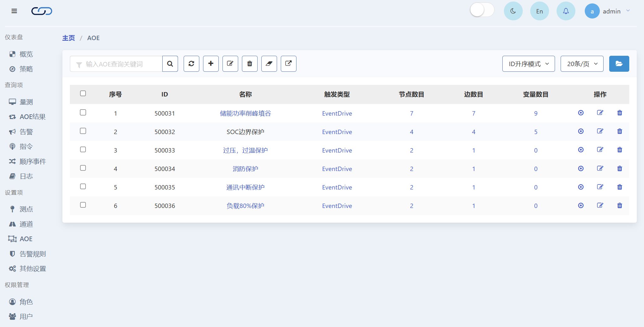Open the notifications bell

[x=566, y=11]
